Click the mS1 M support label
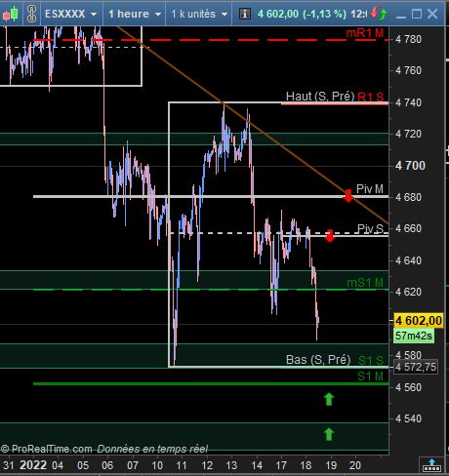The height and width of the screenshot is (476, 449). tap(365, 283)
